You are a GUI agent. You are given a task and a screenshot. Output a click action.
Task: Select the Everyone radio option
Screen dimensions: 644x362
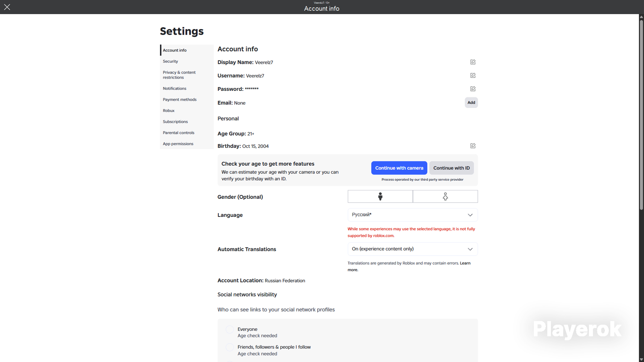[230, 329]
